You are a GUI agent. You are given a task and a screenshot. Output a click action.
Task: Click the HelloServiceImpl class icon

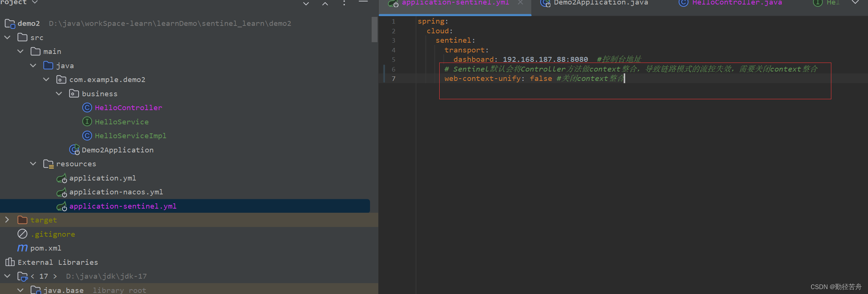click(87, 136)
